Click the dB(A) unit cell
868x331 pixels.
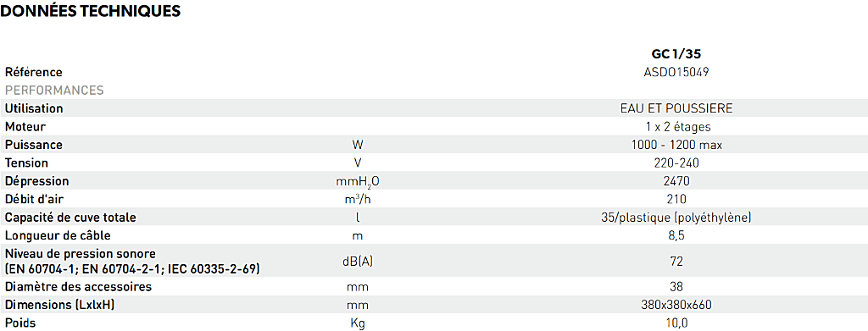(x=359, y=262)
